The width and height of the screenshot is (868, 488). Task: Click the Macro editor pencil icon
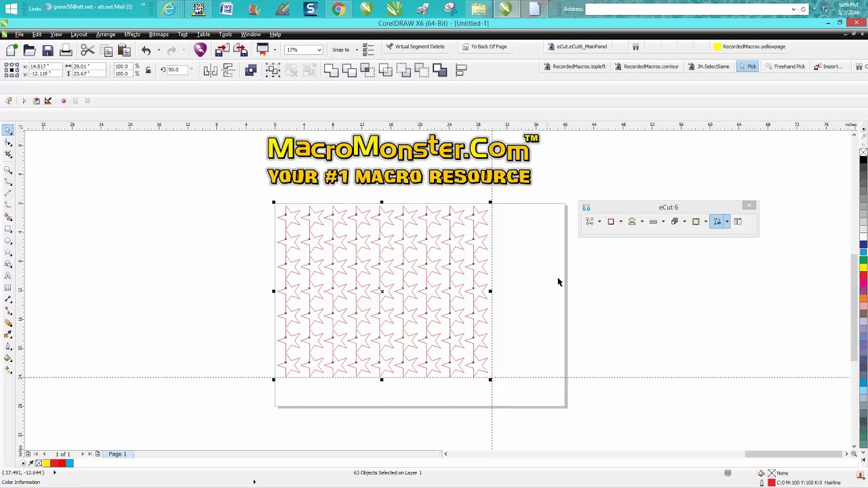[47, 101]
